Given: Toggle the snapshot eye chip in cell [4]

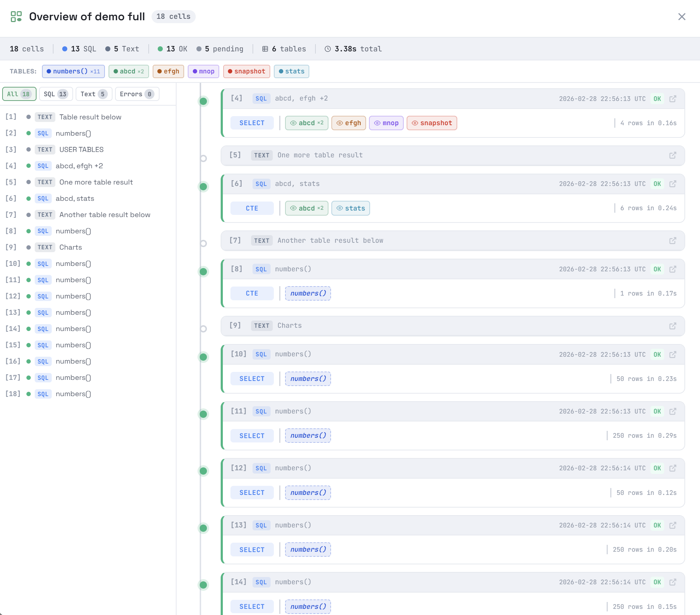Looking at the screenshot, I should click(432, 123).
